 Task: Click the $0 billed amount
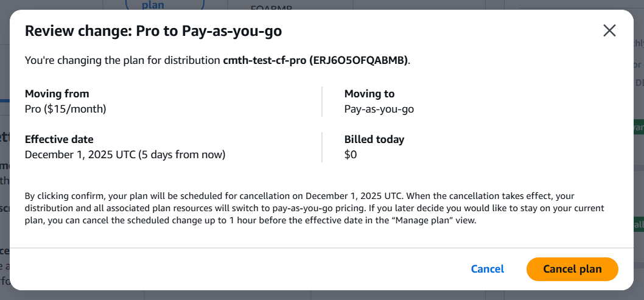(351, 155)
